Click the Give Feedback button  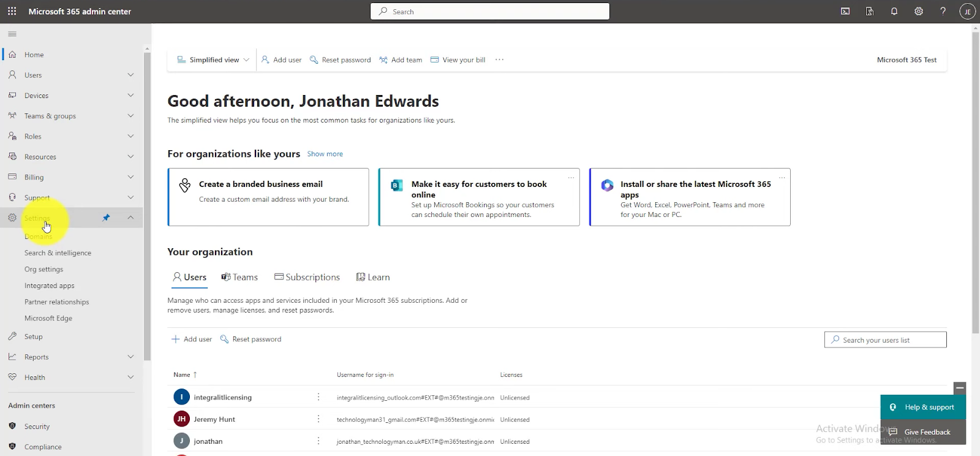point(923,431)
